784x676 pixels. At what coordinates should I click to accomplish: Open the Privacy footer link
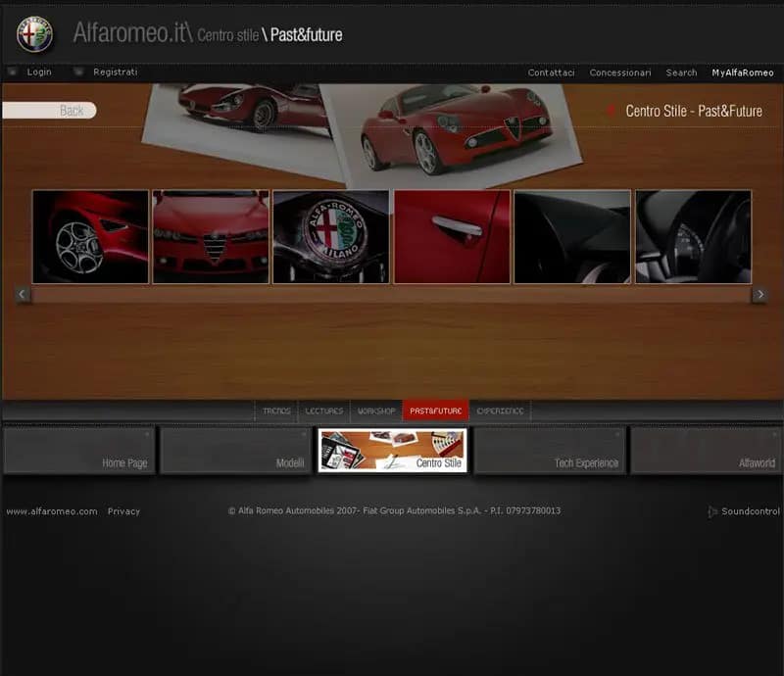click(x=123, y=511)
